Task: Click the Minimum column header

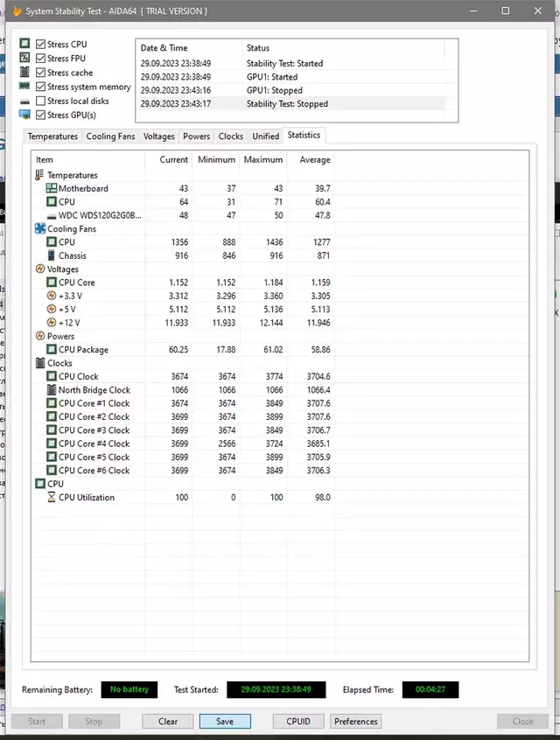Action: point(216,159)
